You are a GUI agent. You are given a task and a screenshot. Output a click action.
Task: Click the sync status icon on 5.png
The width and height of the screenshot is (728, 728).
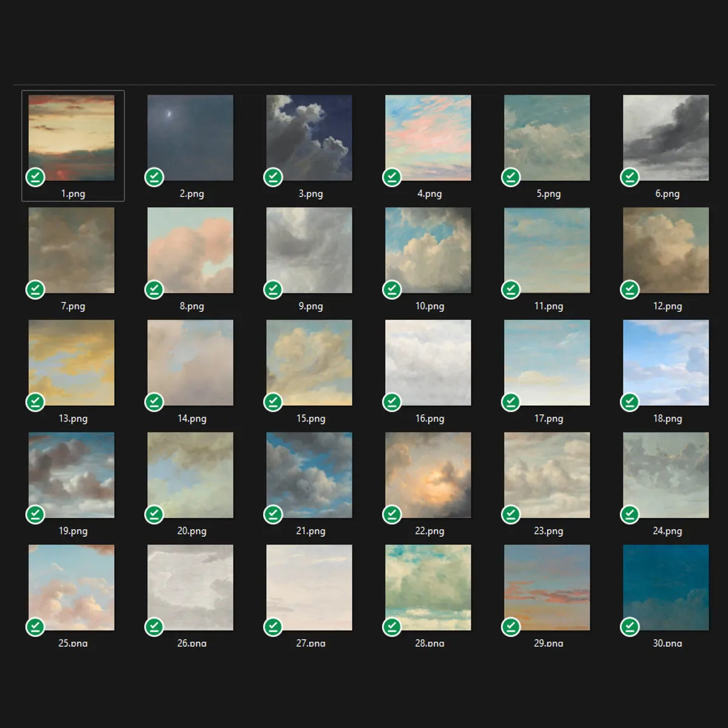coord(511,177)
